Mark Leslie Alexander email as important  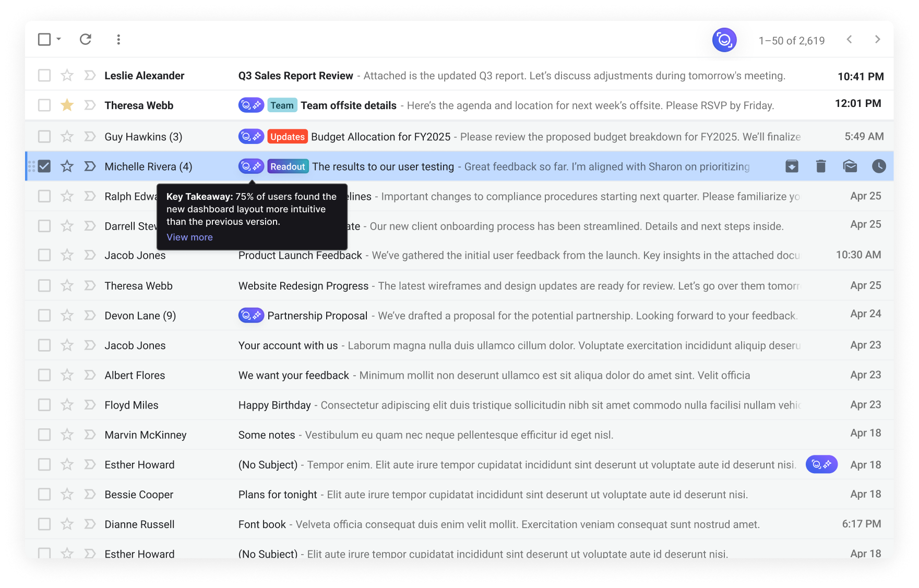pyautogui.click(x=90, y=76)
